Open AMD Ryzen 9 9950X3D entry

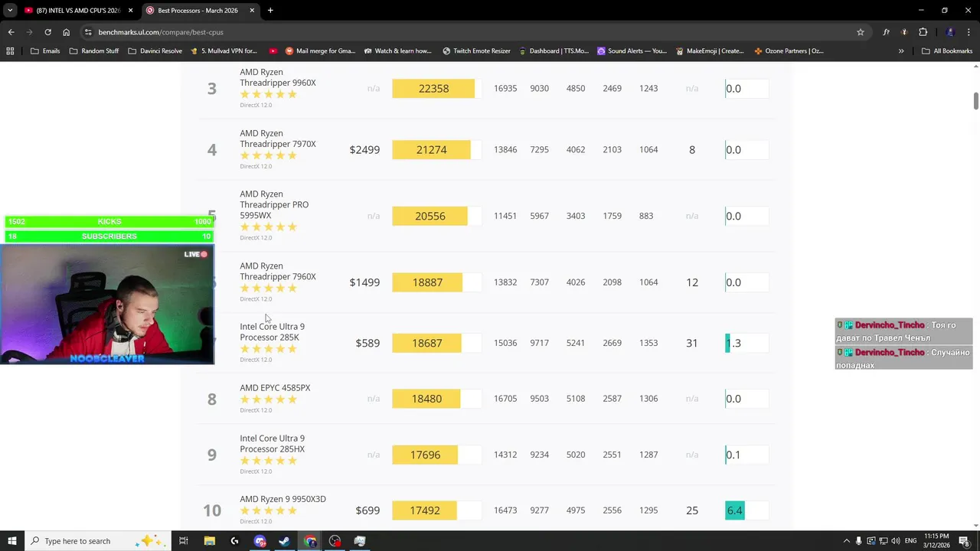pos(283,499)
